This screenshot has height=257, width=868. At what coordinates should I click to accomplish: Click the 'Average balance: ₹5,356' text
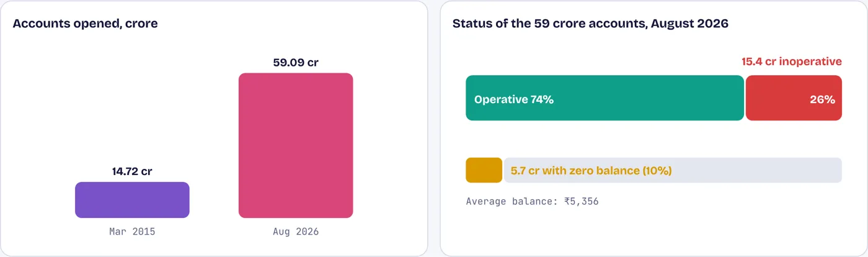pyautogui.click(x=532, y=201)
